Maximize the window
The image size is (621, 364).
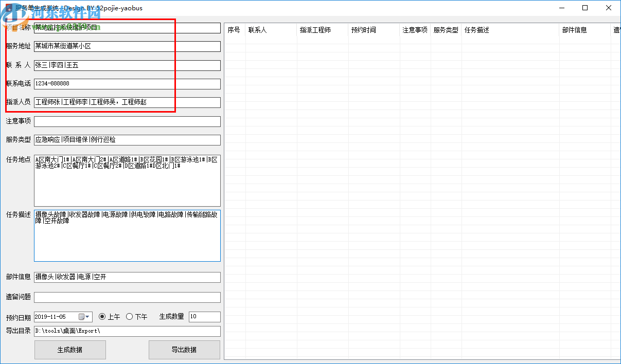click(585, 8)
